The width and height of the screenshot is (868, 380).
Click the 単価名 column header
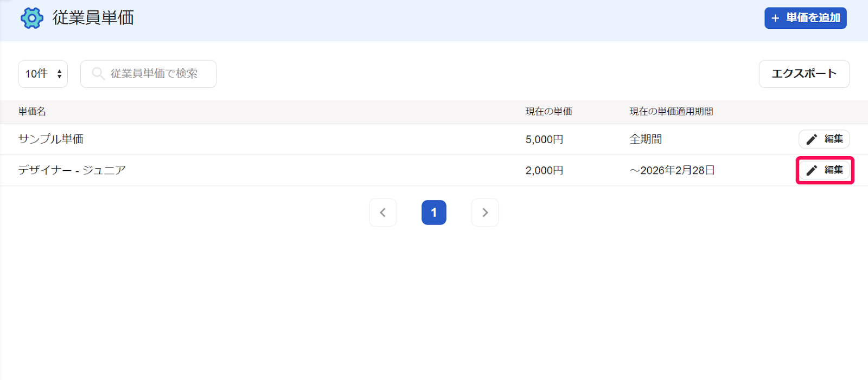(x=32, y=112)
